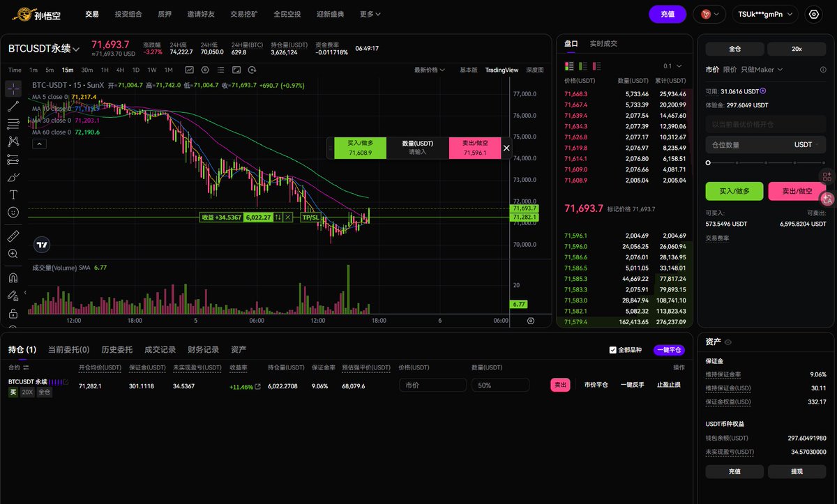Open the USDT unit dropdown
The image size is (837, 504).
click(x=807, y=144)
